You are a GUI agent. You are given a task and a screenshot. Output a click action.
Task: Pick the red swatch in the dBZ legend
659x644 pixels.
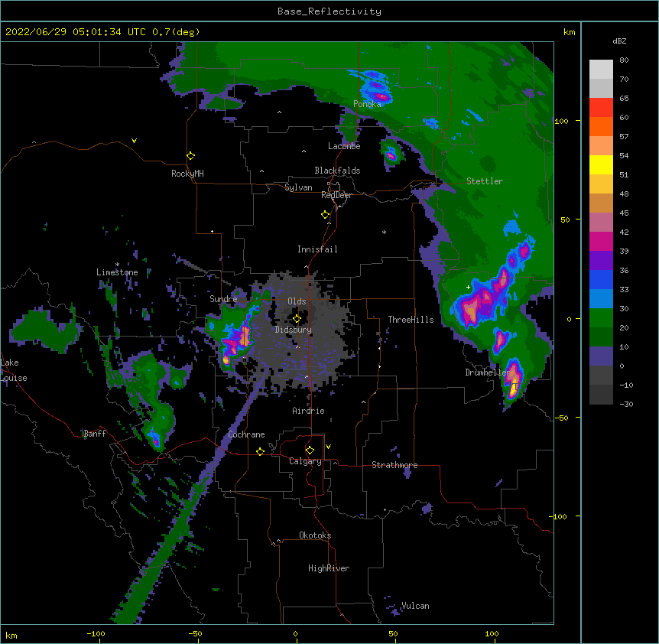click(601, 108)
